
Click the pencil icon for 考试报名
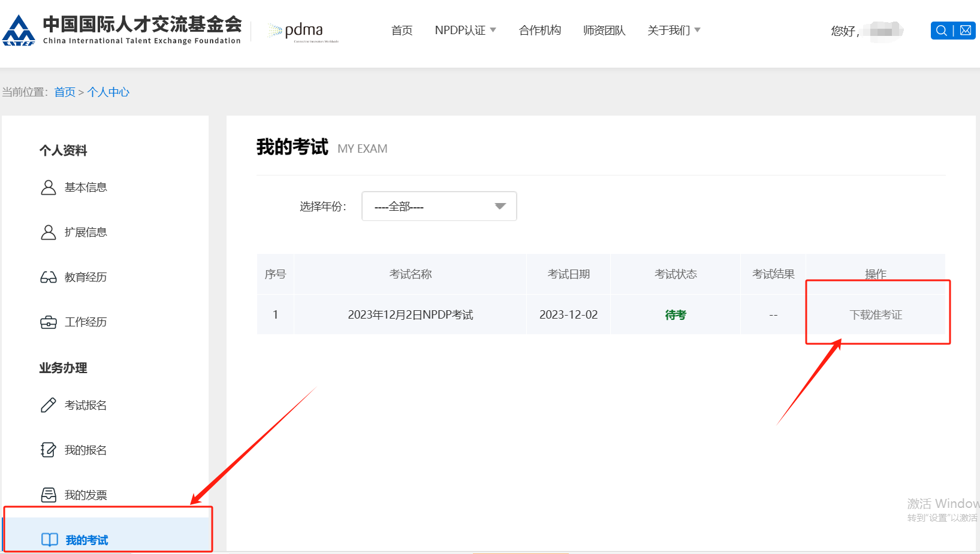pyautogui.click(x=48, y=405)
